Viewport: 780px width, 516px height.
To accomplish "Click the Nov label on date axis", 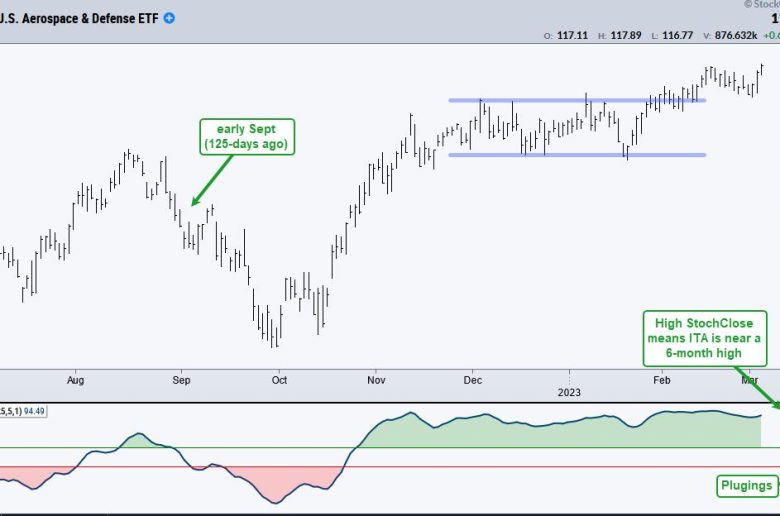I will tap(376, 380).
